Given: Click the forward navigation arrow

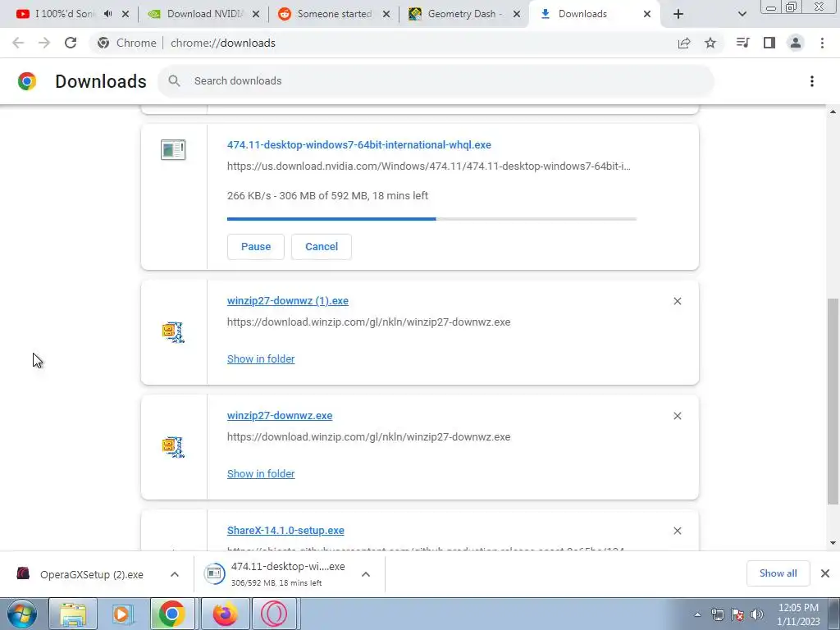Looking at the screenshot, I should 44,43.
